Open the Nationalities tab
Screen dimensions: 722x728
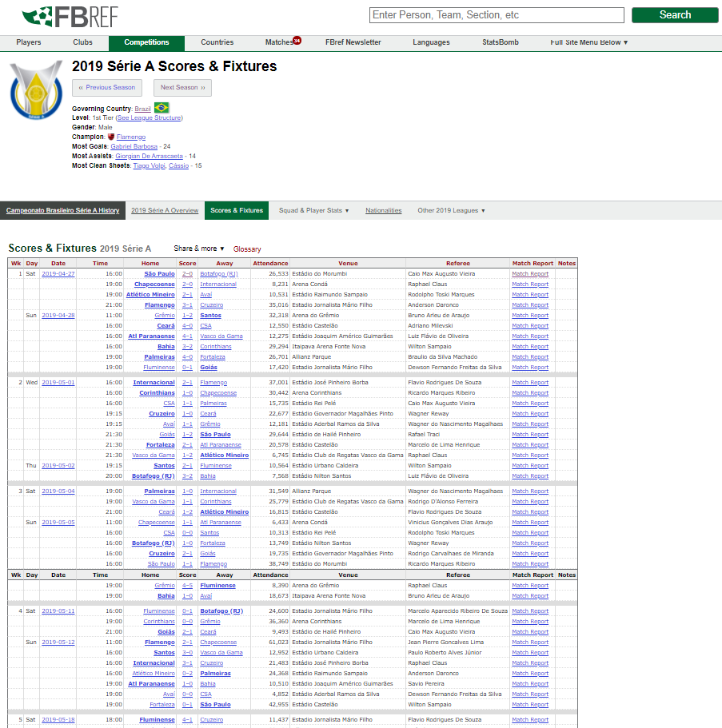coord(383,210)
